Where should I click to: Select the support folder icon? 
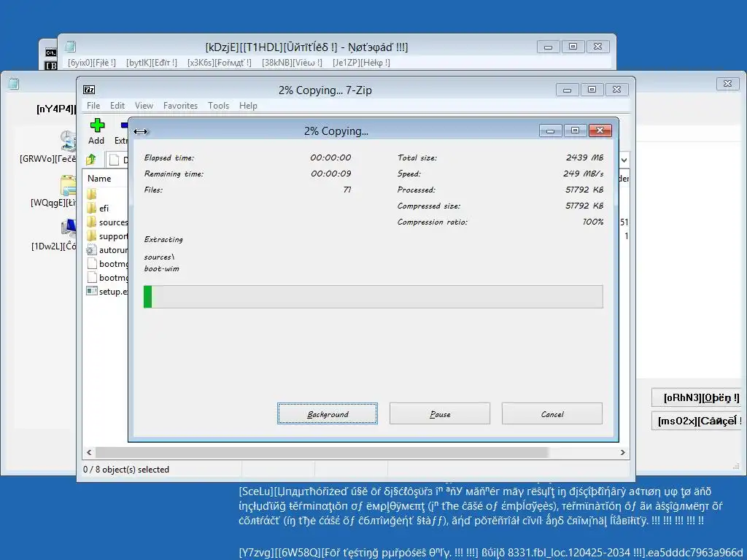tap(91, 236)
